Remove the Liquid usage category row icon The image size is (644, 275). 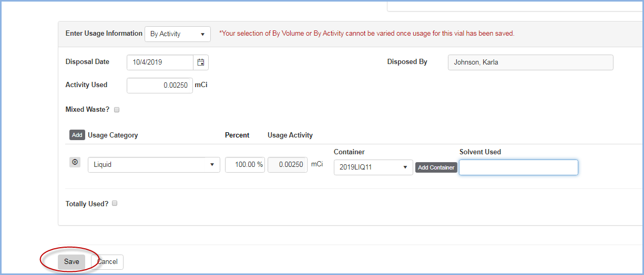(75, 163)
